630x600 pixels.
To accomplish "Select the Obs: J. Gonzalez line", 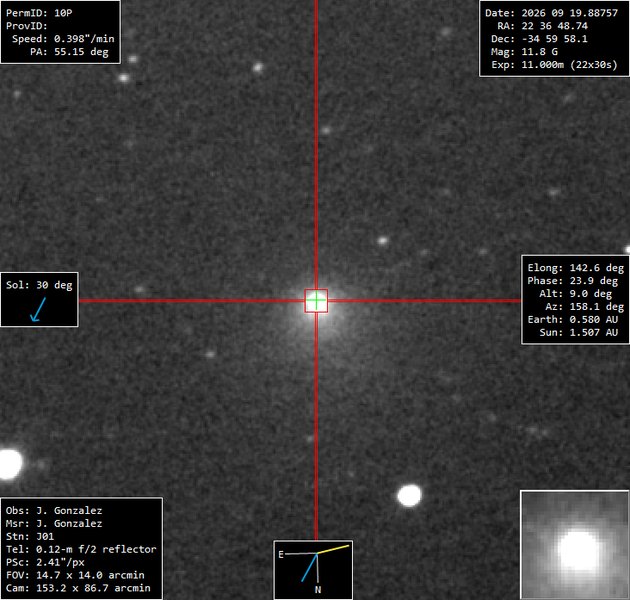I will [54, 510].
